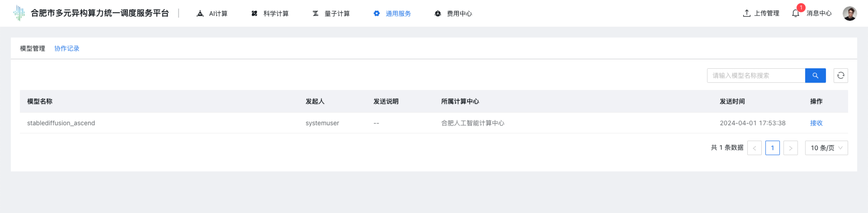Click the 消息中心 text label
The image size is (868, 213).
coord(819,13)
